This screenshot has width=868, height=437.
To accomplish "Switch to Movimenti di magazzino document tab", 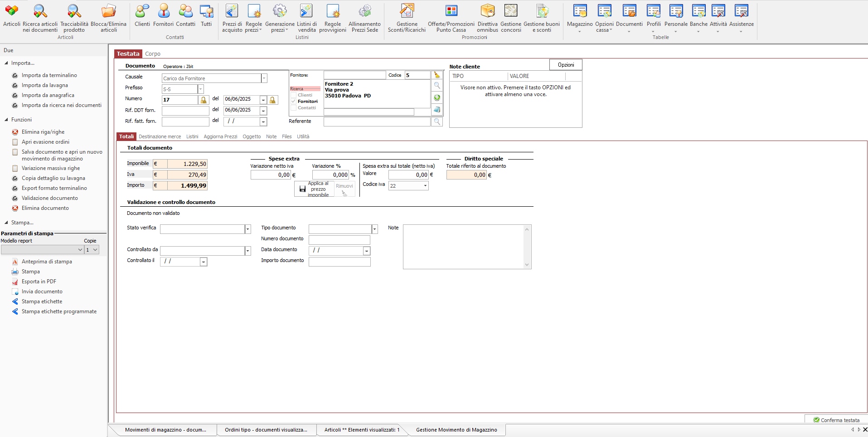I will point(165,430).
